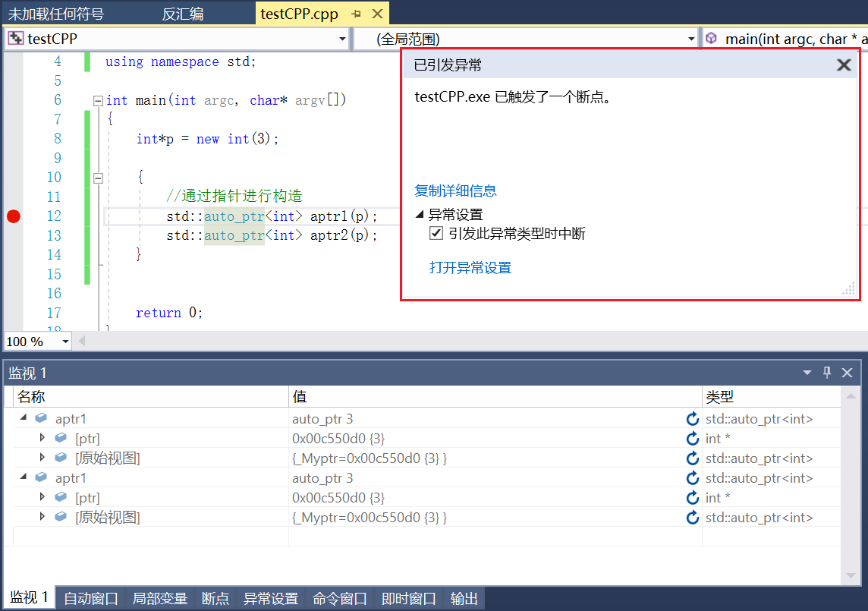Refresh the [原始视图] watch value
Image resolution: width=868 pixels, height=611 pixels.
tap(691, 458)
